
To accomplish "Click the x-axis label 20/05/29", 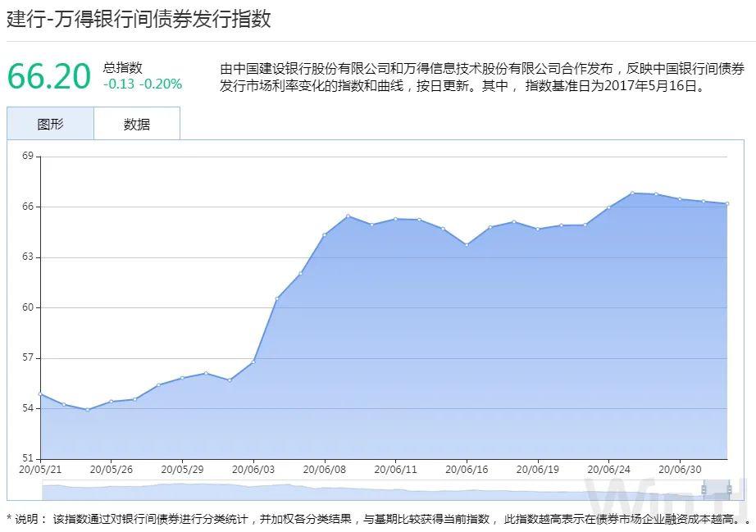I will coord(182,470).
